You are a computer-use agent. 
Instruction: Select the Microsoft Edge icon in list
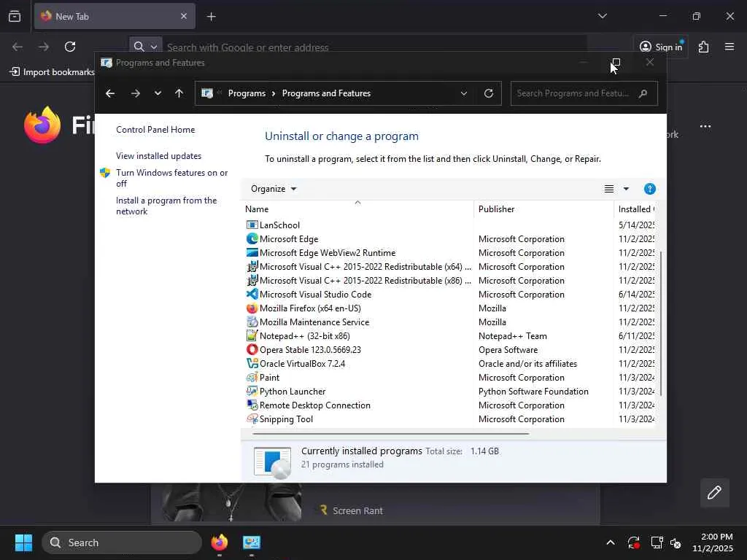[252, 238]
